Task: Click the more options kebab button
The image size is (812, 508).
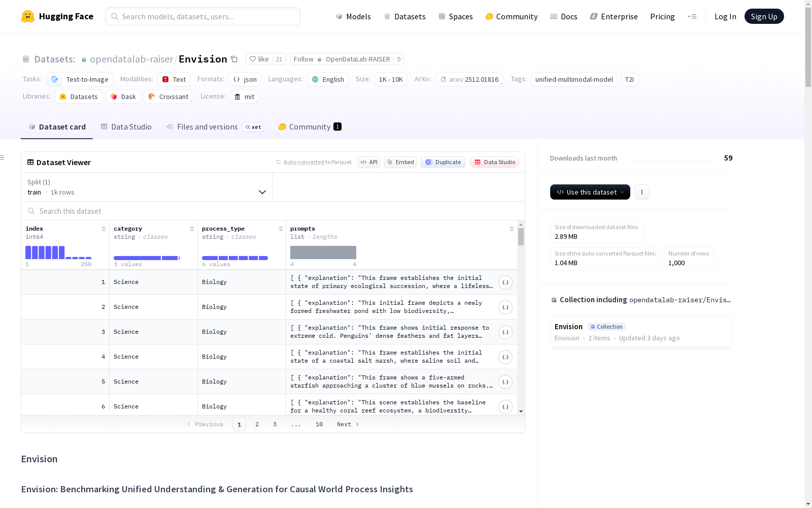Action: [x=642, y=192]
